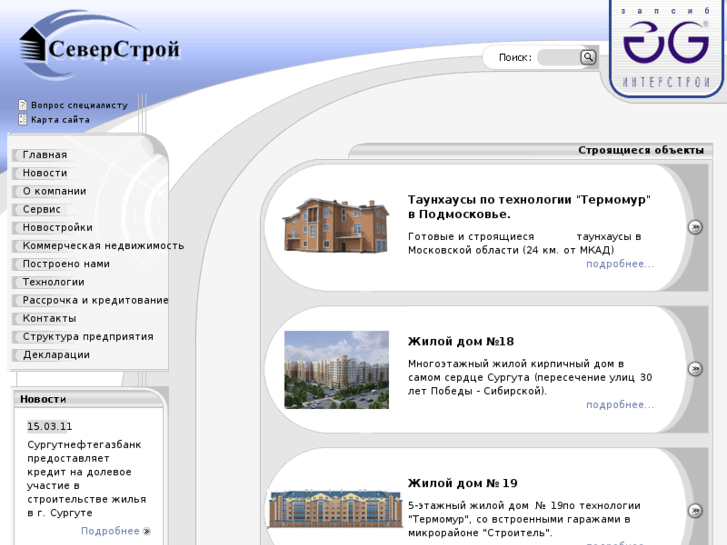Go to Контакты page

click(x=50, y=318)
